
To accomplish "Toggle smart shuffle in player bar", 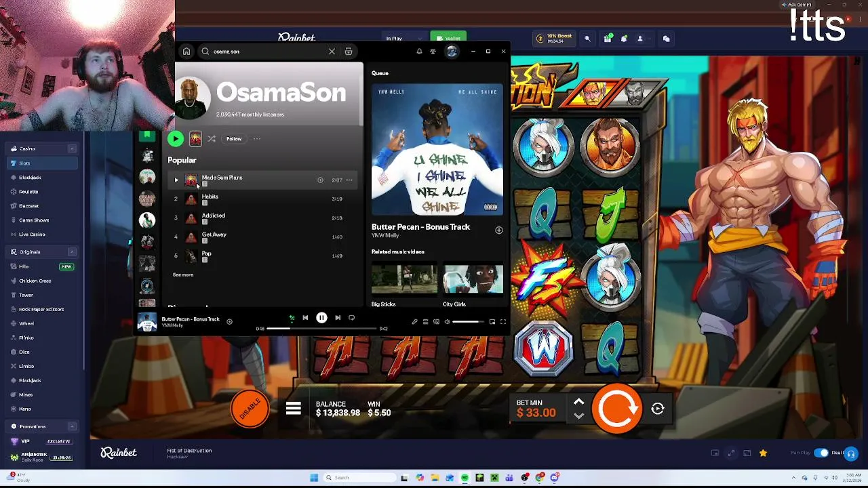I will coord(292,318).
